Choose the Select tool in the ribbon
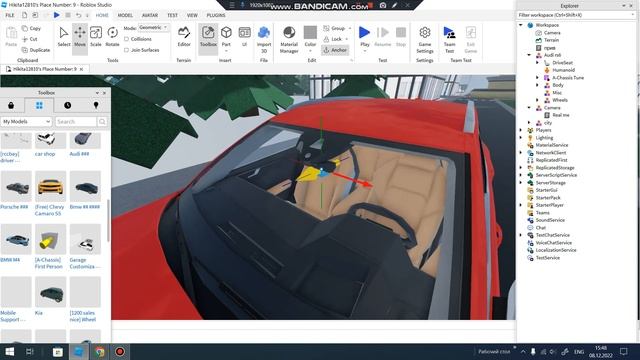Image resolution: width=640 pixels, height=360 pixels. [64, 37]
